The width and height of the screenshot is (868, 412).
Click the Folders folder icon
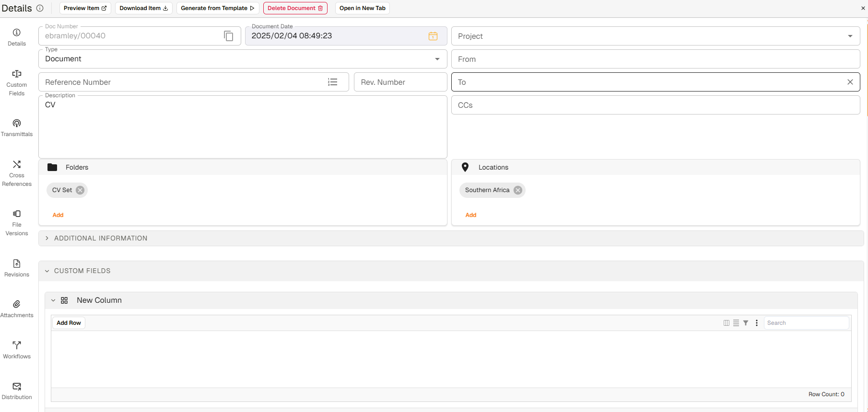click(52, 167)
